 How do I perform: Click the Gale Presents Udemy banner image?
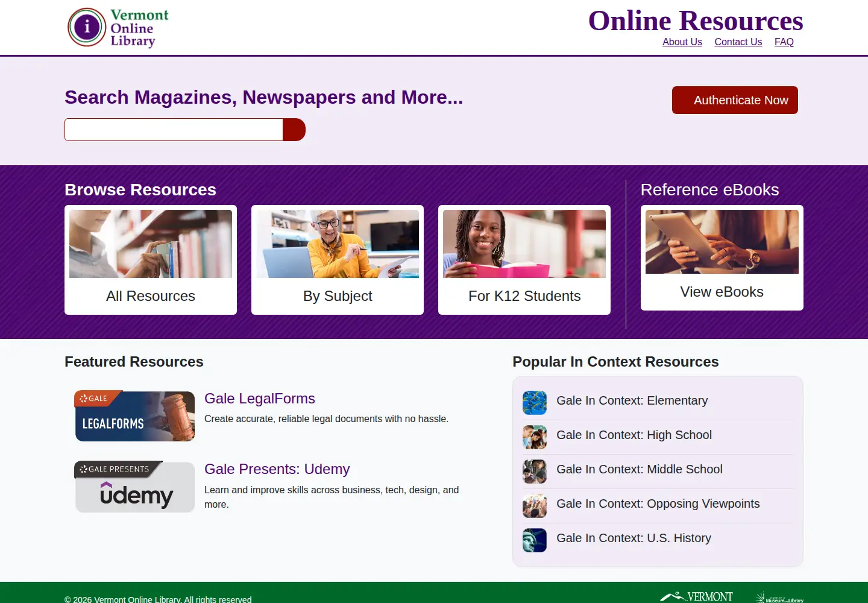coord(134,487)
